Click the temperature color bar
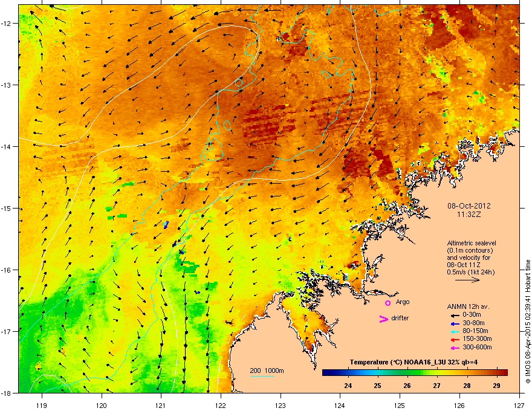532x411 pixels. (x=415, y=373)
